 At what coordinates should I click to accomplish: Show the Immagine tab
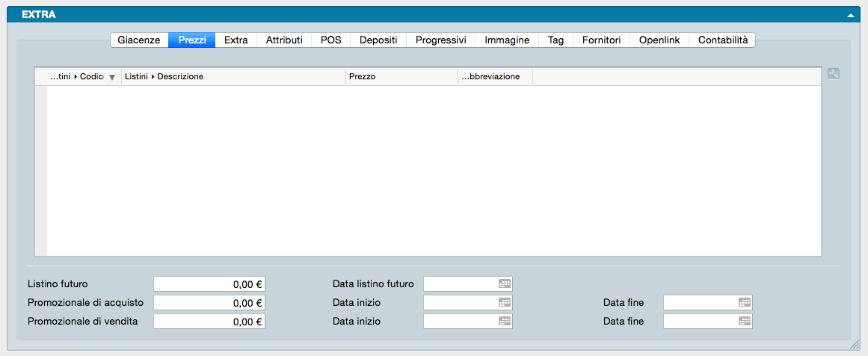[x=507, y=40]
